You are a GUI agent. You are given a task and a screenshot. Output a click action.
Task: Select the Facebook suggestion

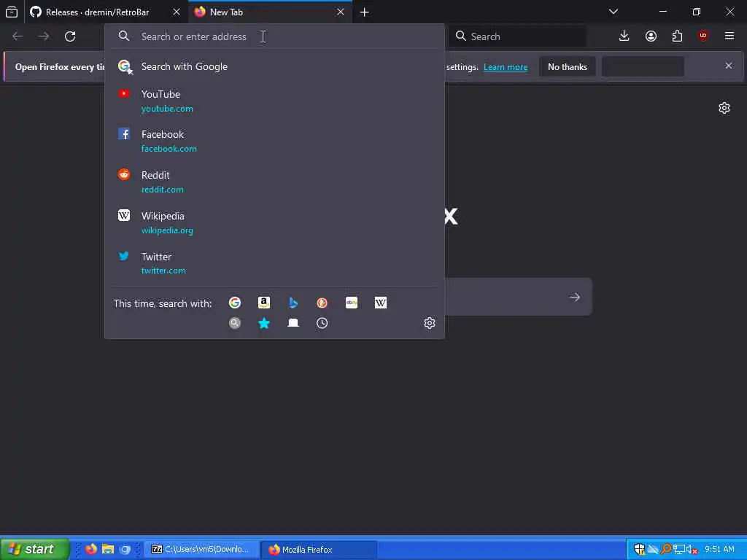click(x=274, y=141)
